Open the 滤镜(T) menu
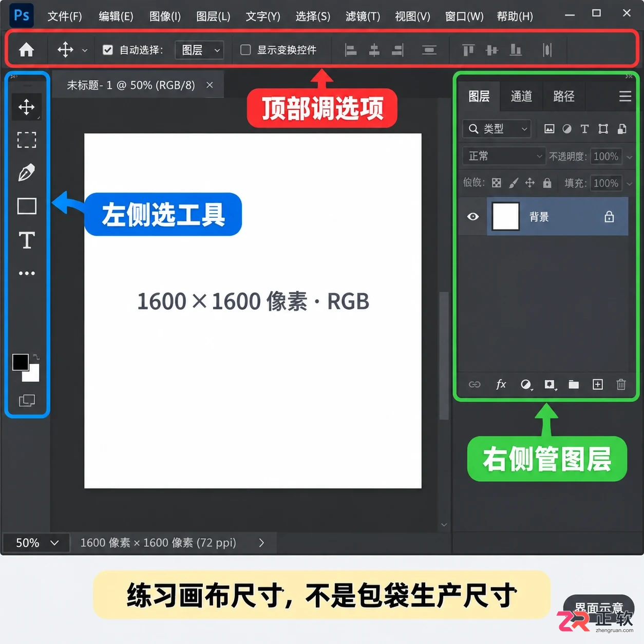 tap(363, 16)
